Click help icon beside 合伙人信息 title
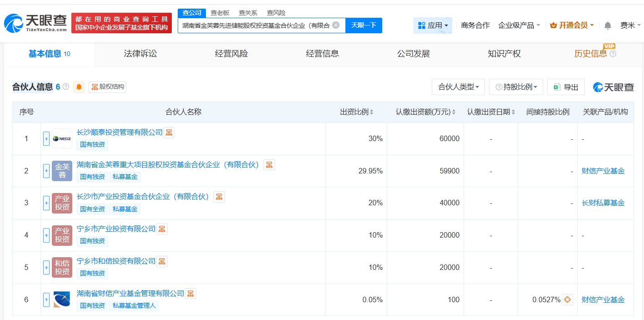 (x=66, y=86)
